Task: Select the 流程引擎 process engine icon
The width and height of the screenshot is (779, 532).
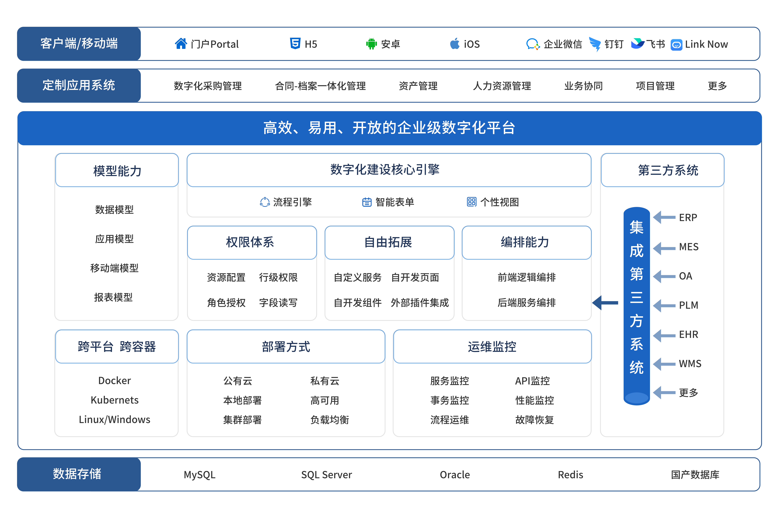Action: (265, 202)
